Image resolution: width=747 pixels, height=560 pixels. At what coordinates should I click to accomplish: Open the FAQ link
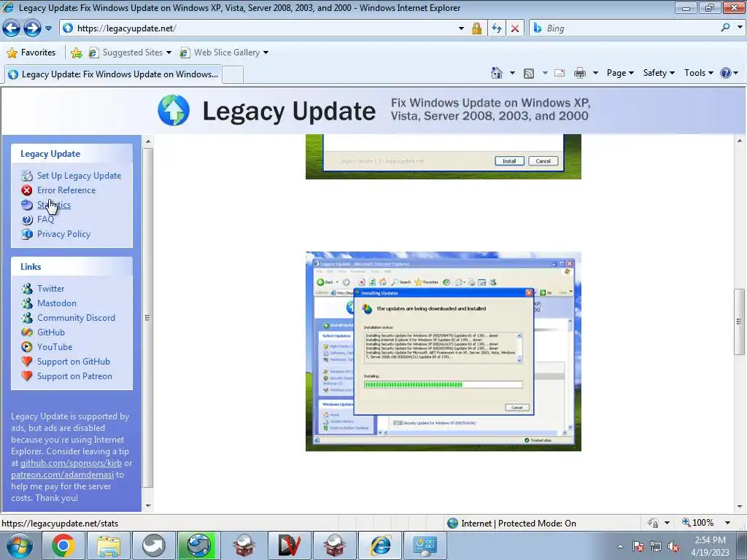[x=45, y=219]
